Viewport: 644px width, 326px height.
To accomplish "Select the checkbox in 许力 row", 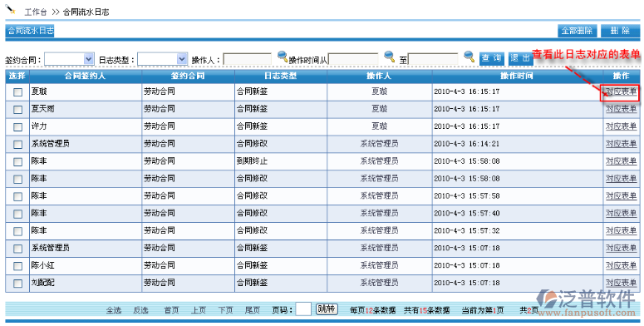I will point(17,127).
